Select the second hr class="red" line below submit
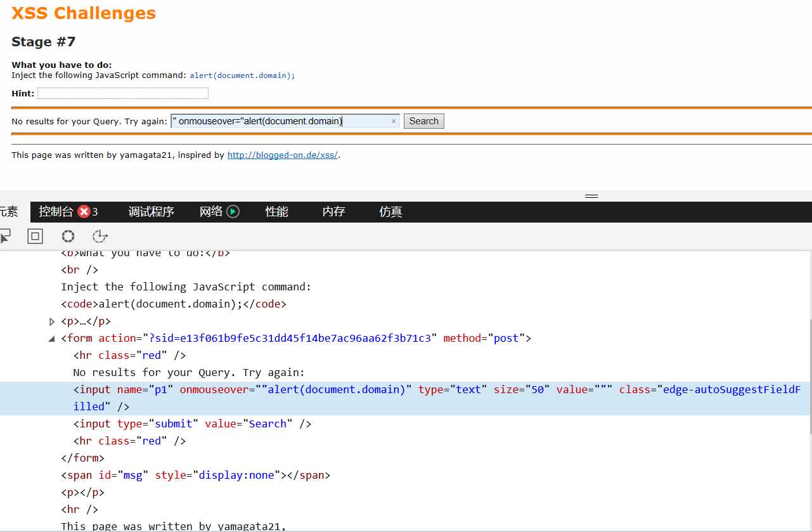Viewport: 812px width, 532px height. pyautogui.click(x=129, y=441)
